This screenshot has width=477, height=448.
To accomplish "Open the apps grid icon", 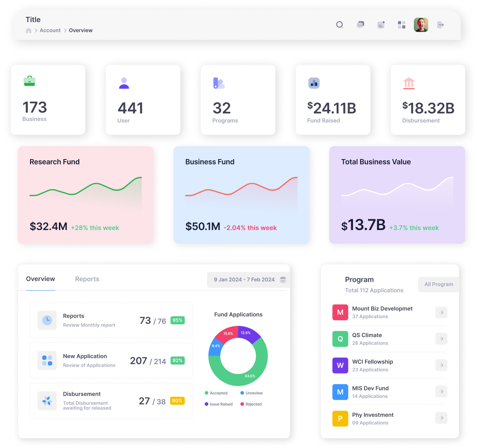I will point(402,25).
